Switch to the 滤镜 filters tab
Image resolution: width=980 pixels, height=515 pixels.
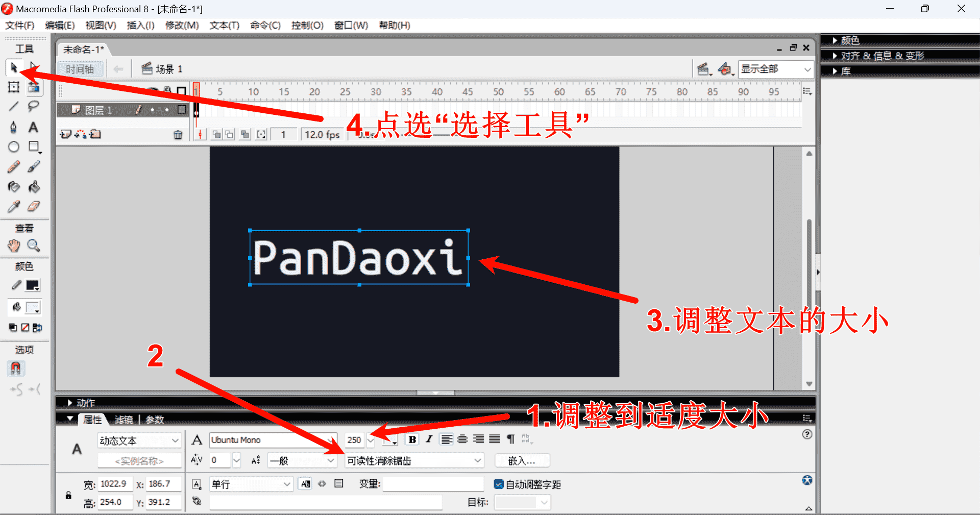(x=124, y=420)
